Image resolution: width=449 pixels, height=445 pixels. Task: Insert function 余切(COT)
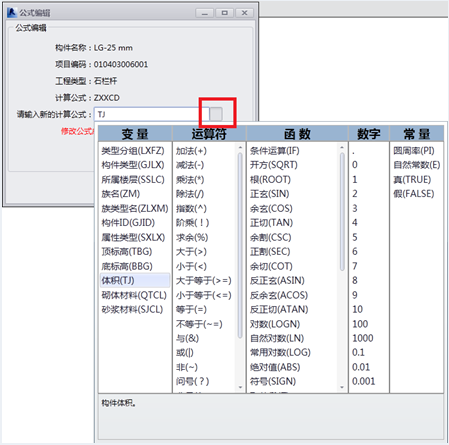click(x=271, y=266)
